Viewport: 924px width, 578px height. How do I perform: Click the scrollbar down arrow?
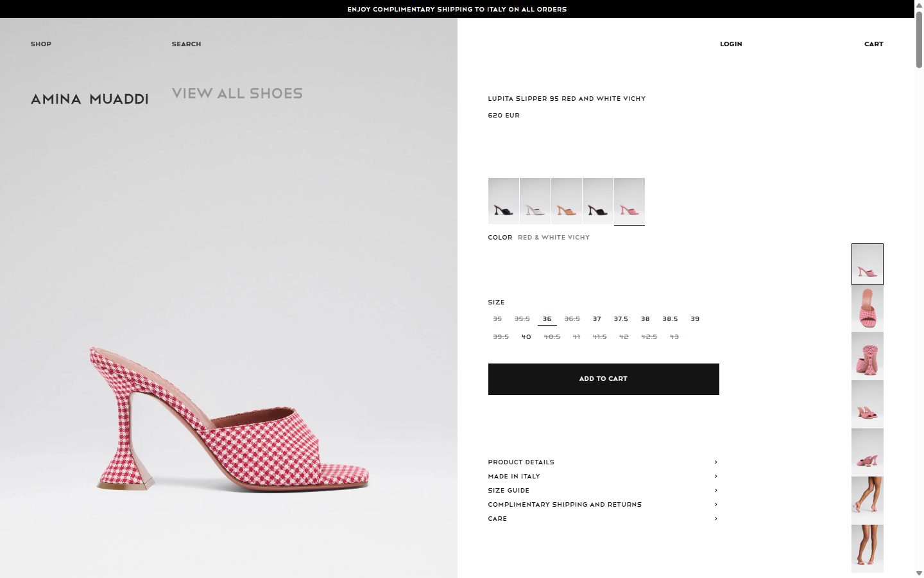tap(919, 573)
